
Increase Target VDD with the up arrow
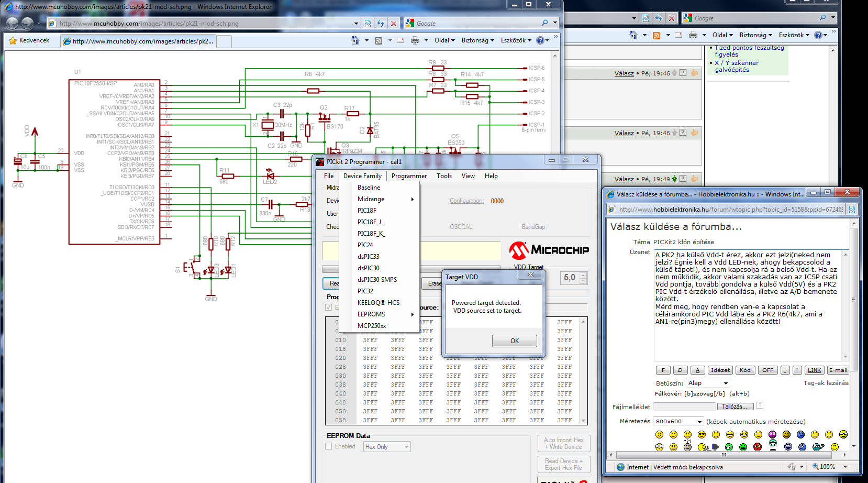(x=583, y=275)
